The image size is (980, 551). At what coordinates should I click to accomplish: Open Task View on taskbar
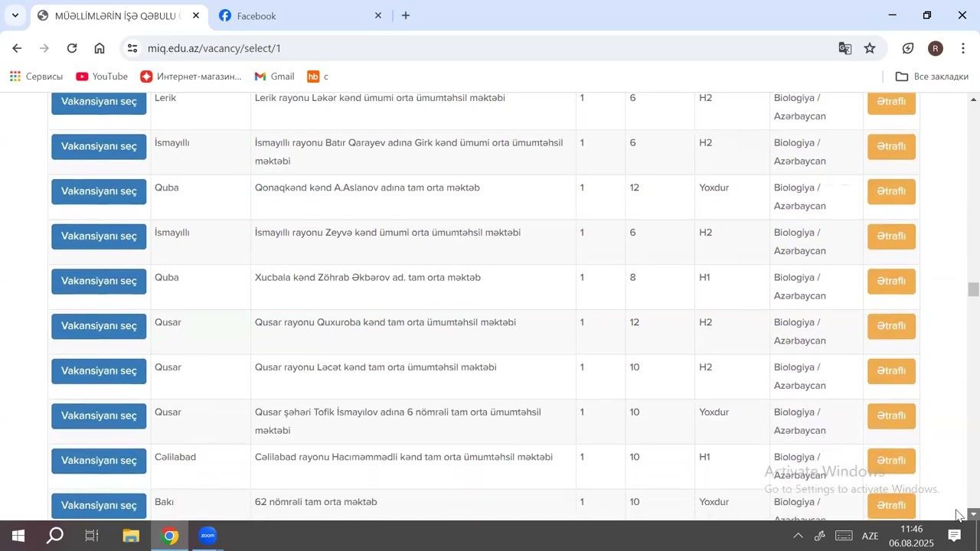pos(92,536)
